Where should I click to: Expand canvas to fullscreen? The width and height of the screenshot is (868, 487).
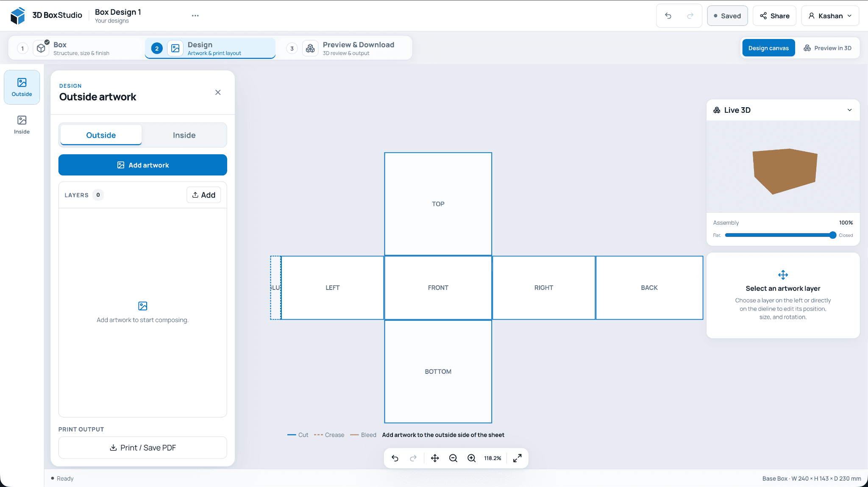(x=517, y=458)
